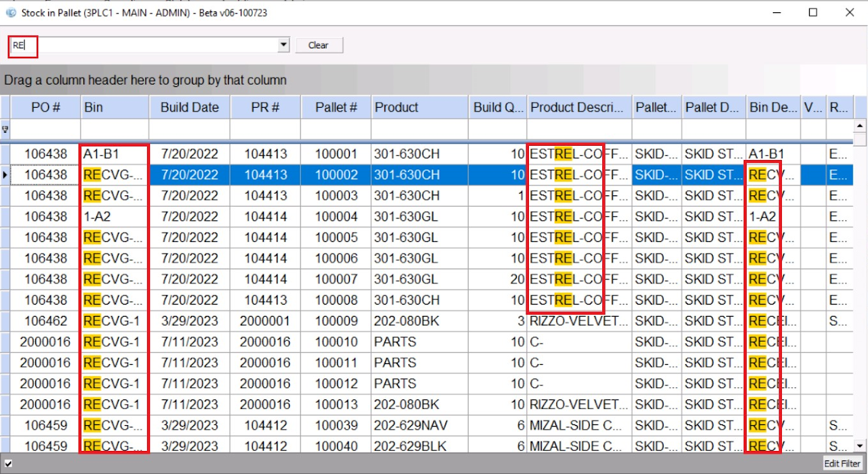The width and height of the screenshot is (868, 474).
Task: Click the Product Description column header
Action: [578, 107]
